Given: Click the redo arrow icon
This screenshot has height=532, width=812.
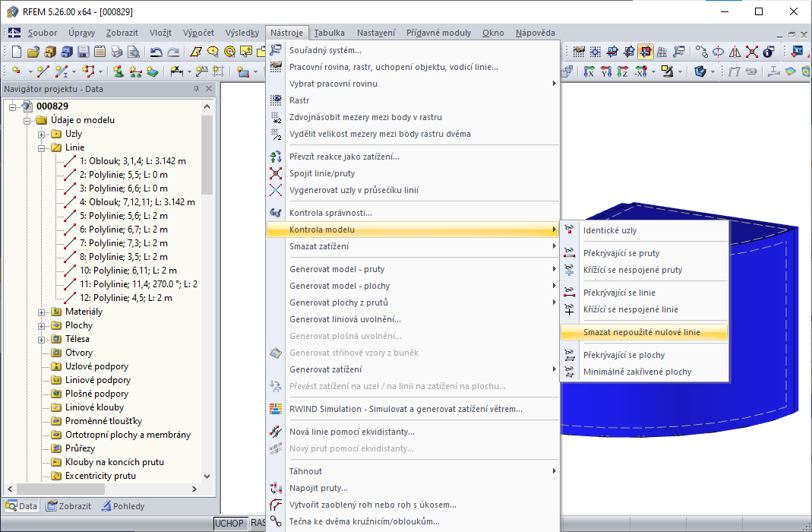Looking at the screenshot, I should 173,51.
